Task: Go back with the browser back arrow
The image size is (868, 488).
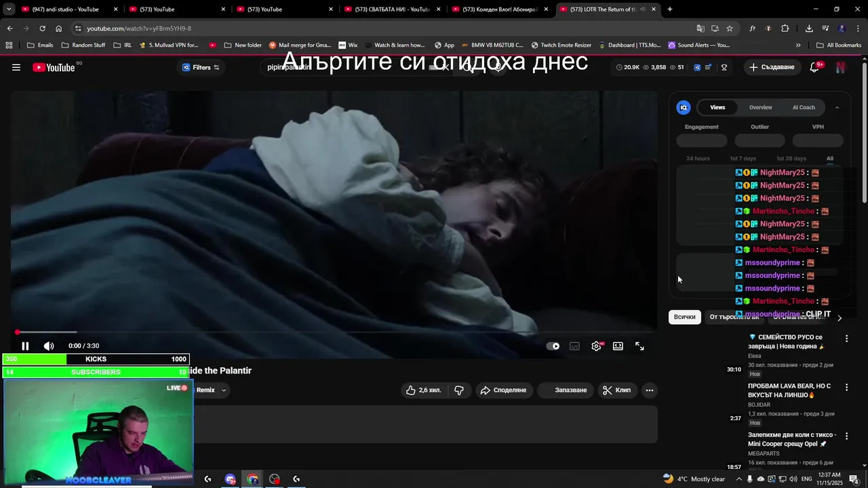Action: tap(9, 28)
